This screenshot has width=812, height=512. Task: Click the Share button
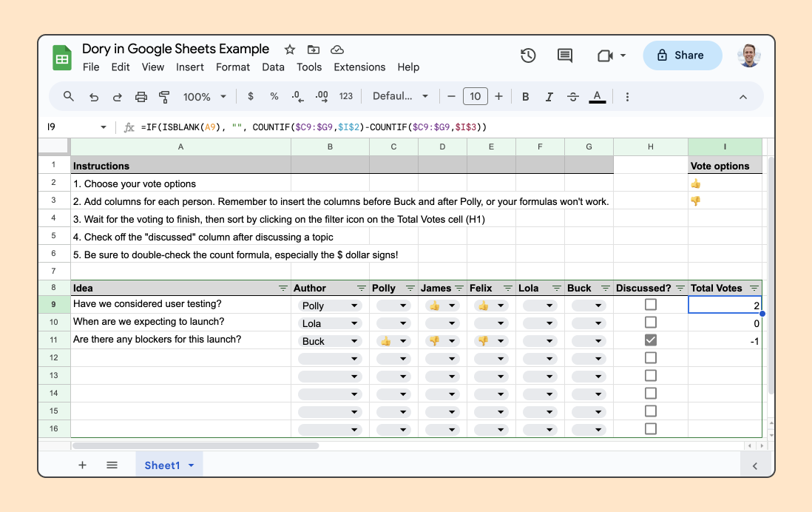pyautogui.click(x=682, y=55)
